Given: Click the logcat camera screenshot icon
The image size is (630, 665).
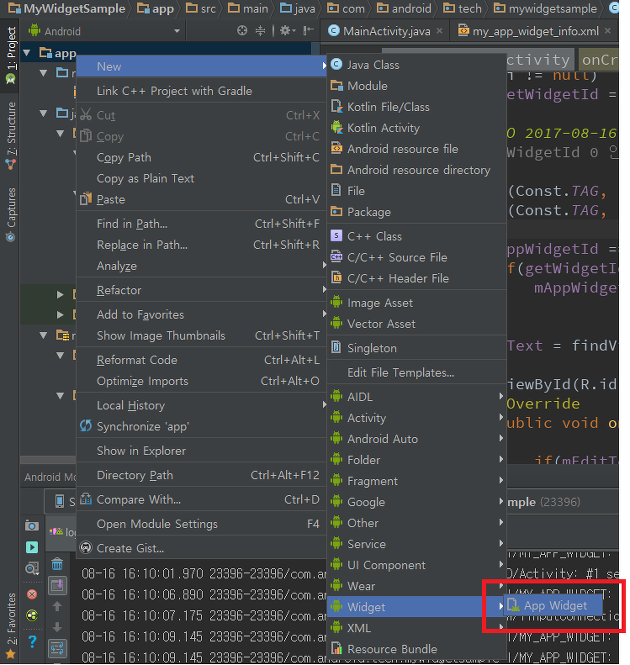Looking at the screenshot, I should 32,526.
